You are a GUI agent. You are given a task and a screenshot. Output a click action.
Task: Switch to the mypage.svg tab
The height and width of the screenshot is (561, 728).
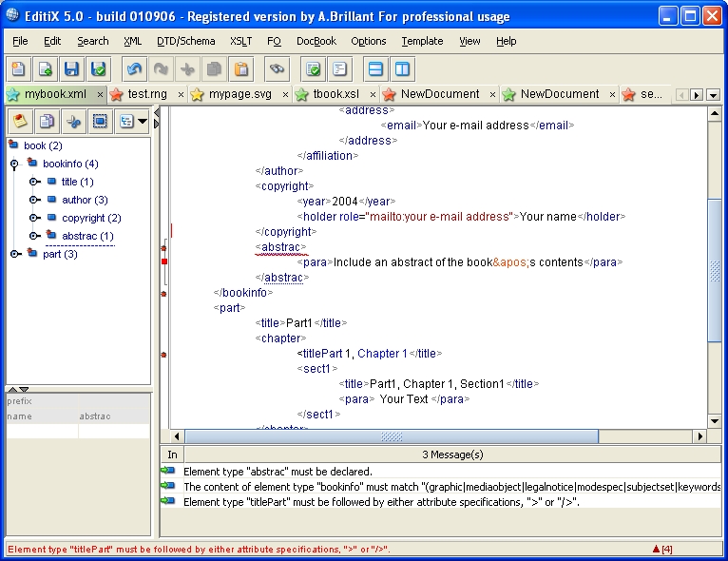240,94
